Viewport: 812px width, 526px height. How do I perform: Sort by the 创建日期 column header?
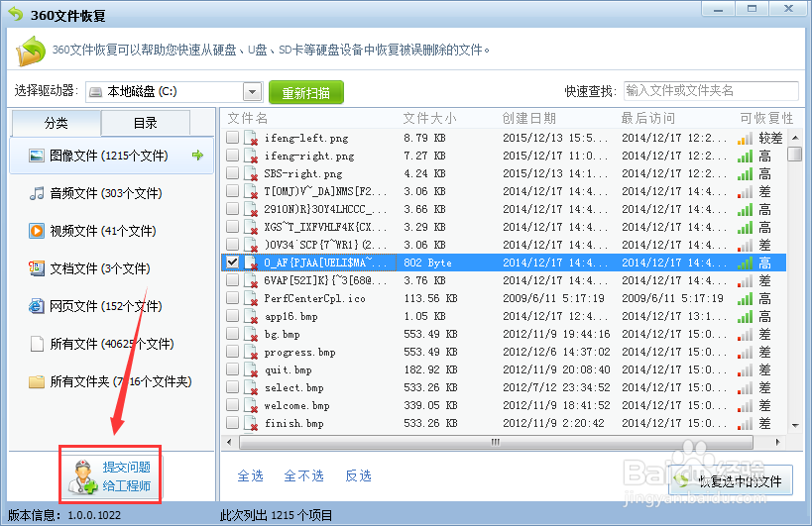tap(528, 119)
